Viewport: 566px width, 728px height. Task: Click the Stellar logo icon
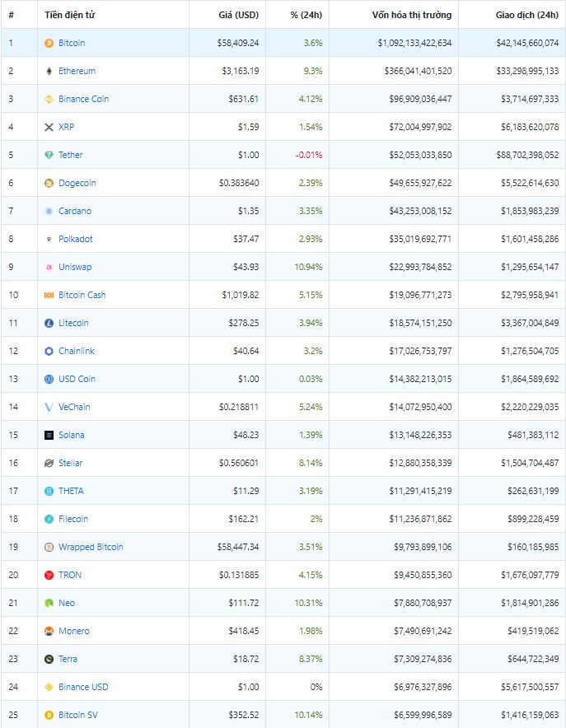(x=49, y=463)
